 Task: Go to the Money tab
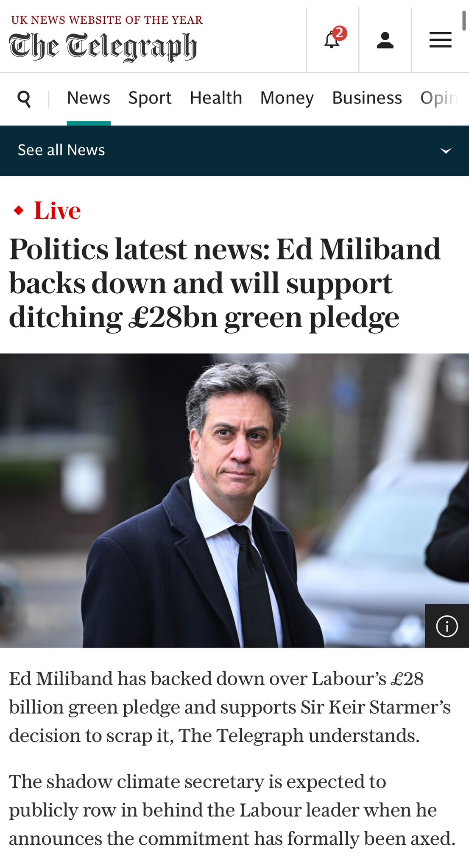coord(287,98)
